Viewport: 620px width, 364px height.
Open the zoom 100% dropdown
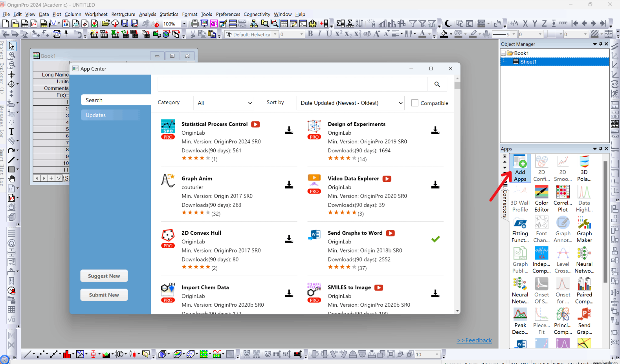click(x=184, y=24)
